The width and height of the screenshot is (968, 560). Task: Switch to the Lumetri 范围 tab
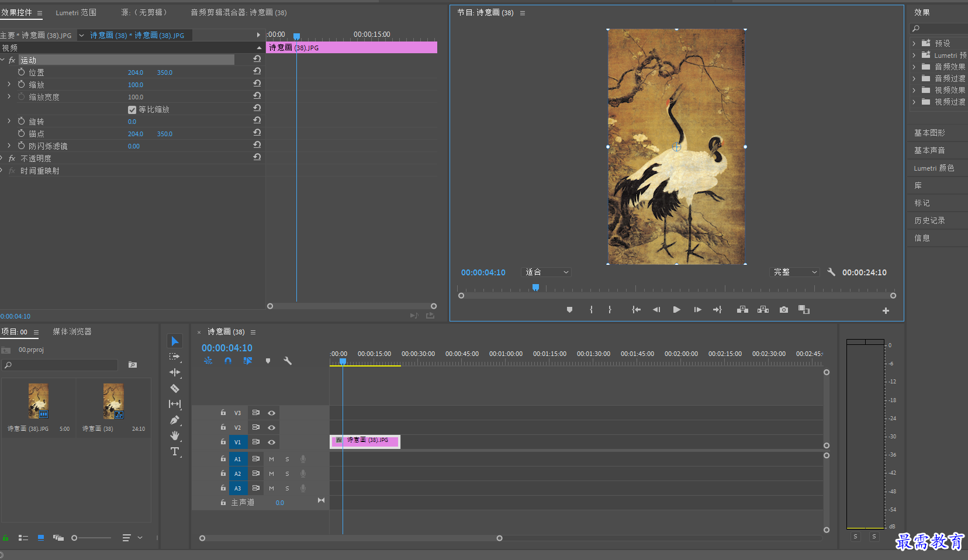coord(76,12)
